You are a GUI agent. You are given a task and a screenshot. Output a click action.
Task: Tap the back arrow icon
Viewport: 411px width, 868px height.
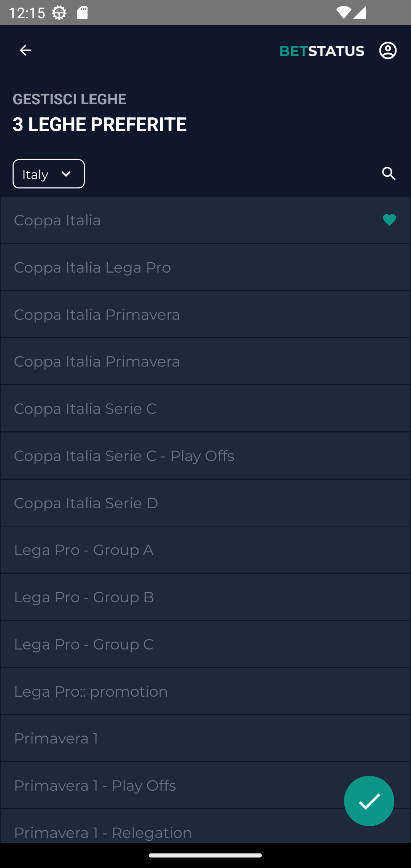coord(25,50)
